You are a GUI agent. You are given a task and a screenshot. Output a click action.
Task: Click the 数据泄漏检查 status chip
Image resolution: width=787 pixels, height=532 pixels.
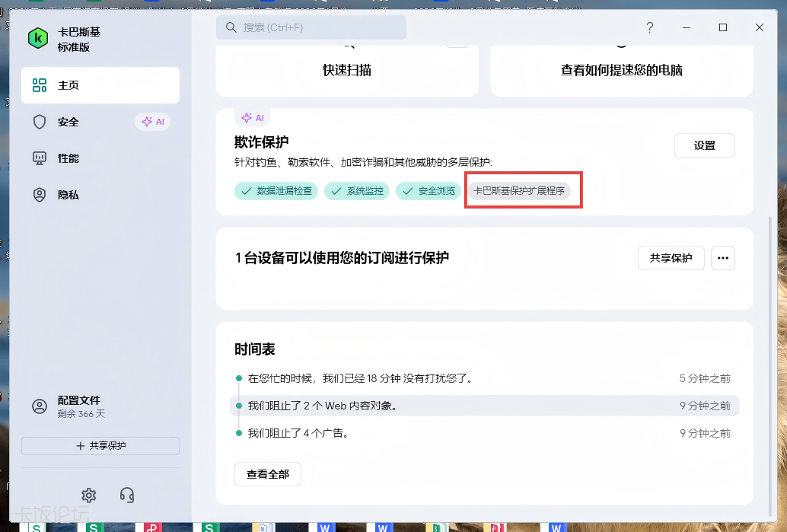(x=276, y=191)
